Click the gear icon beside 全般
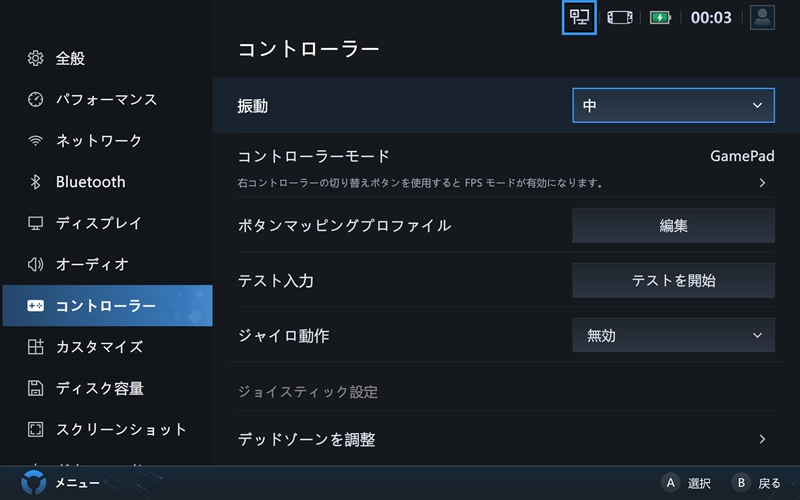Screen dimensions: 800x500 point(35,58)
